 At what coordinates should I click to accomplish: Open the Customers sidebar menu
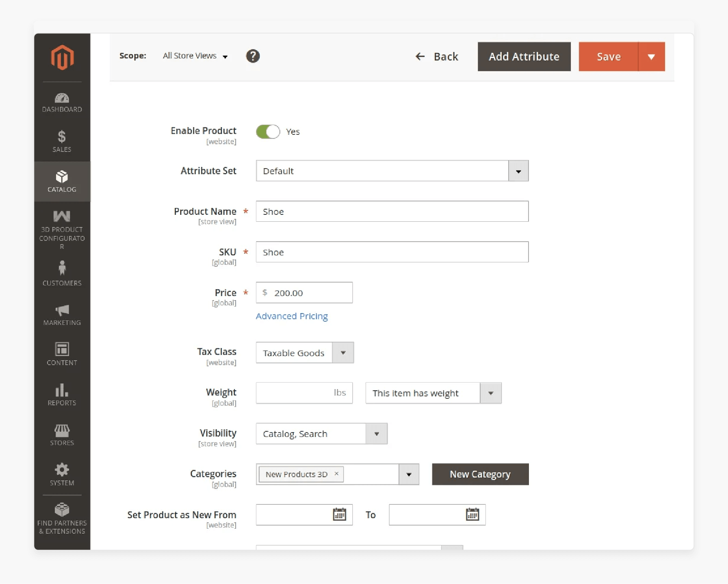(x=62, y=273)
